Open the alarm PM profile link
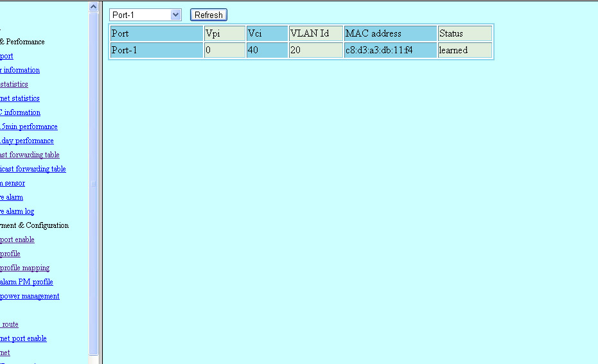Viewport: 598px width, 364px height. point(26,282)
